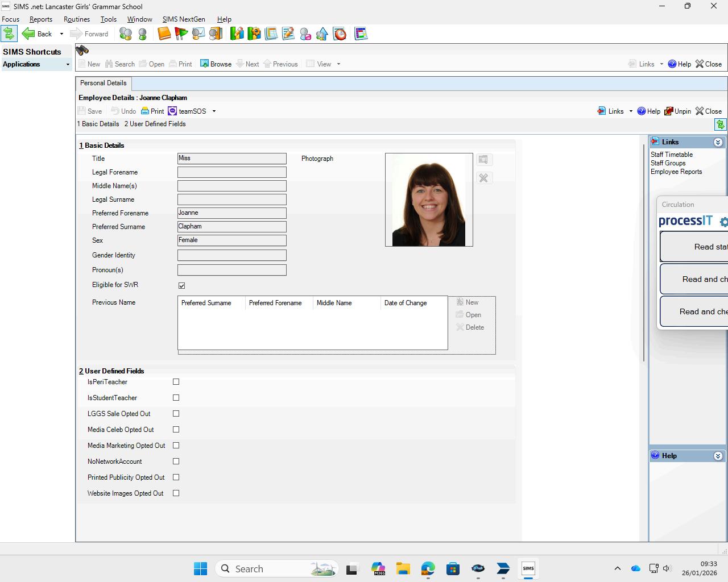Image resolution: width=728 pixels, height=582 pixels.
Task: Open the Reports menu
Action: [x=41, y=19]
